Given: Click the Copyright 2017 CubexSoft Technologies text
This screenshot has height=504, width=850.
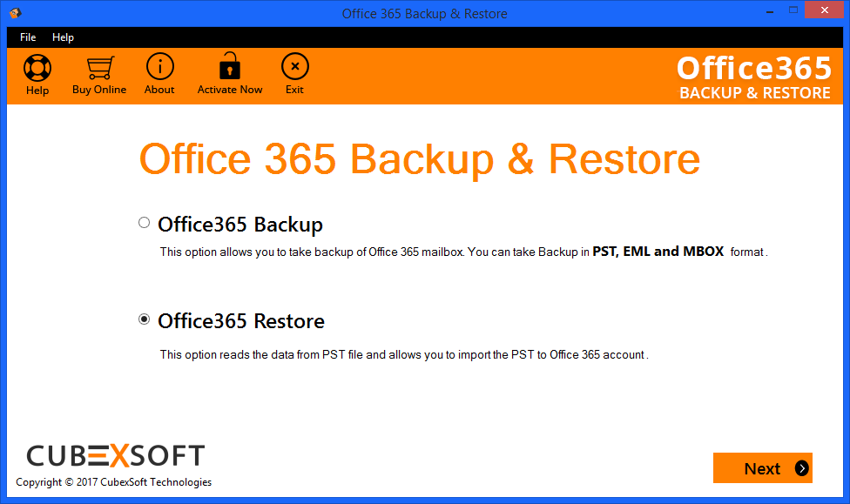Looking at the screenshot, I should point(114,481).
